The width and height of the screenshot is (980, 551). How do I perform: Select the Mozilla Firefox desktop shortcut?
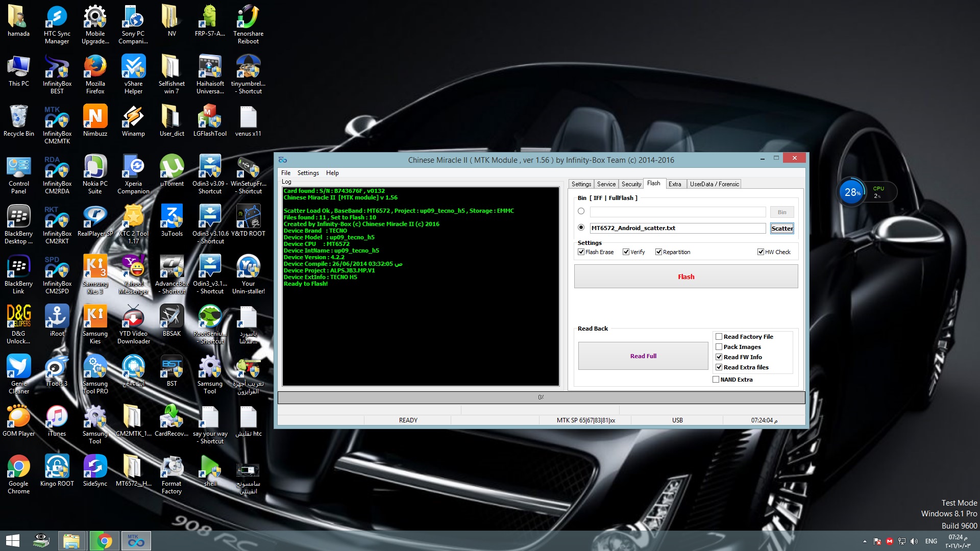point(95,74)
